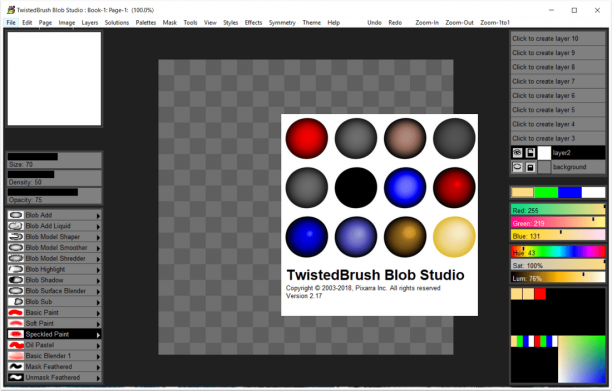This screenshot has height=391, width=612.
Task: Toggle the layer2 lock icon
Action: coord(530,153)
